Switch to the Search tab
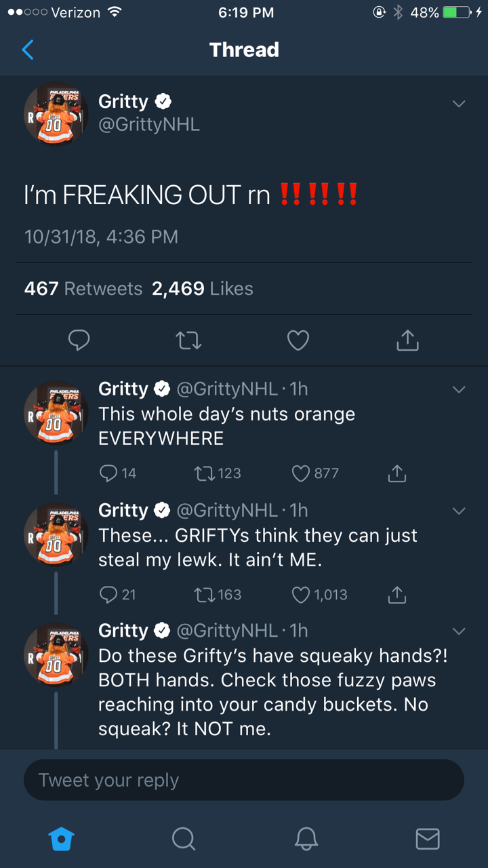 point(183,839)
